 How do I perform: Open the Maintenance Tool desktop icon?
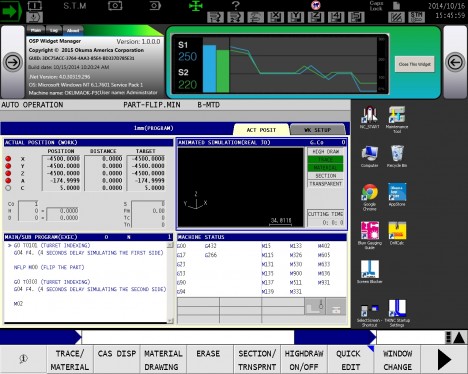pos(397,119)
